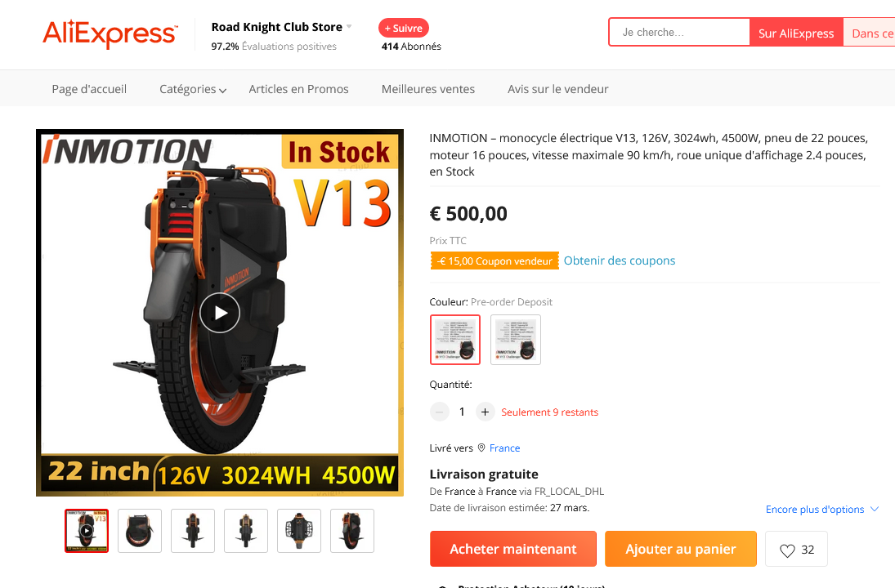Play the product video
895x588 pixels.
pyautogui.click(x=220, y=313)
